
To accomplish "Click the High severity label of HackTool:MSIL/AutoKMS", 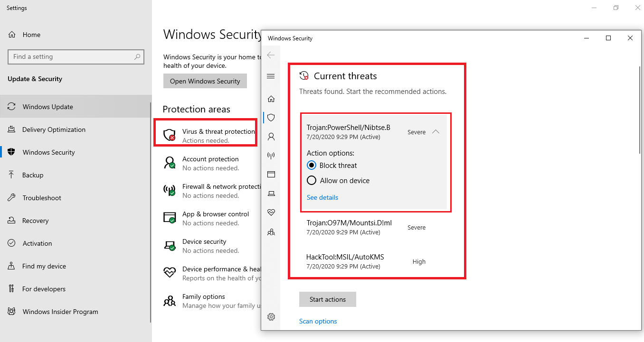I will (x=419, y=261).
